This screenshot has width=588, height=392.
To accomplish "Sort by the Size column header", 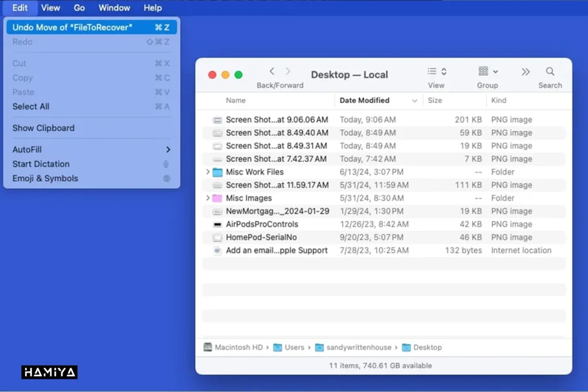I will pyautogui.click(x=435, y=100).
